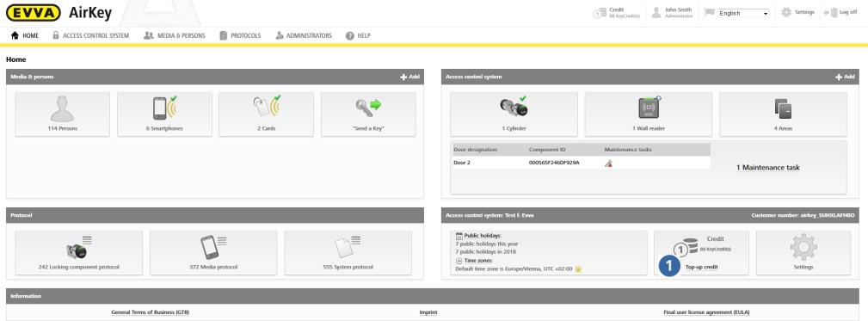Click Top-up credit link
This screenshot has width=868, height=321.
click(701, 267)
